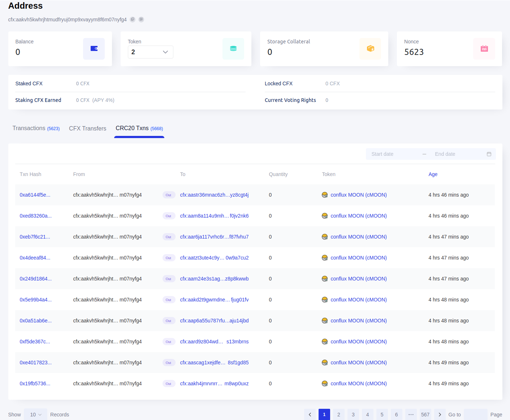Click cMOON token icon in row 0x5e99b4a4
510x420 pixels.
325,300
